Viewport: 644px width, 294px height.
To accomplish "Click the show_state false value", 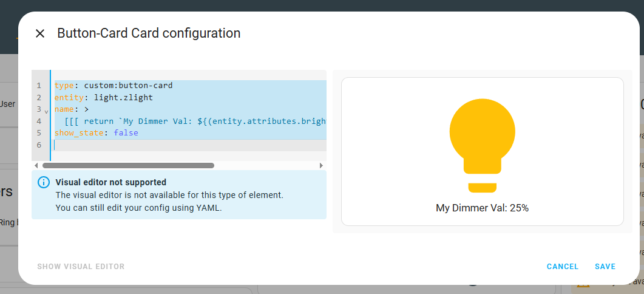I will tap(126, 133).
